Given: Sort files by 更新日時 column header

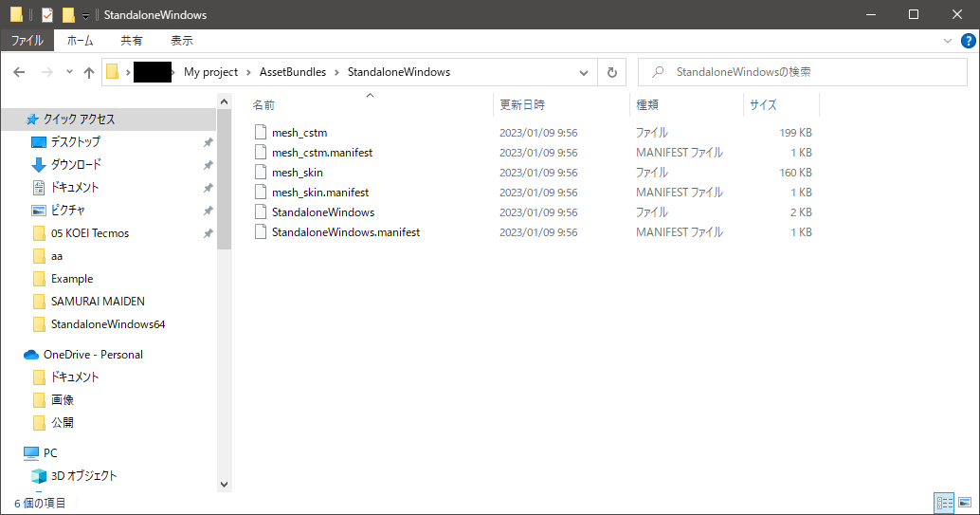Looking at the screenshot, I should click(x=522, y=105).
